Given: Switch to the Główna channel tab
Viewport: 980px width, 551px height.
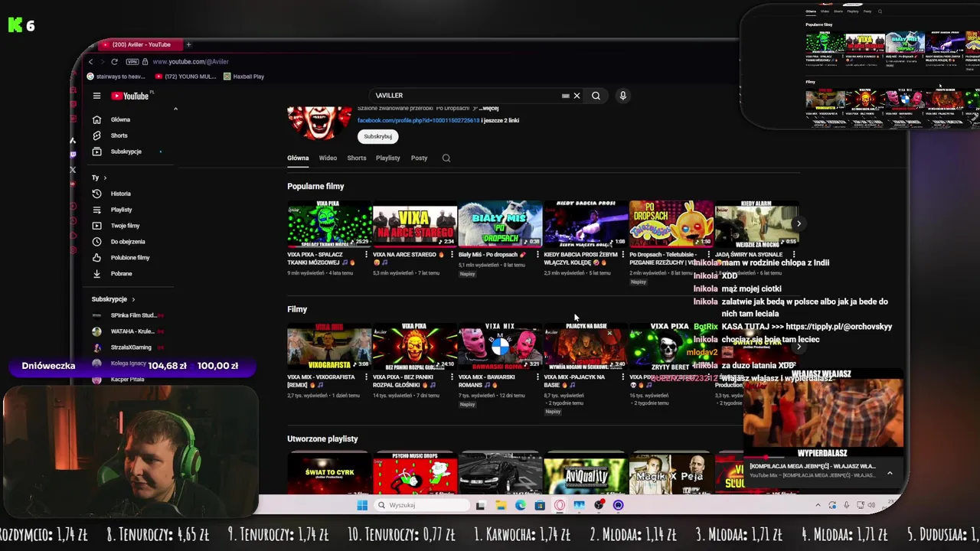Looking at the screenshot, I should 298,158.
